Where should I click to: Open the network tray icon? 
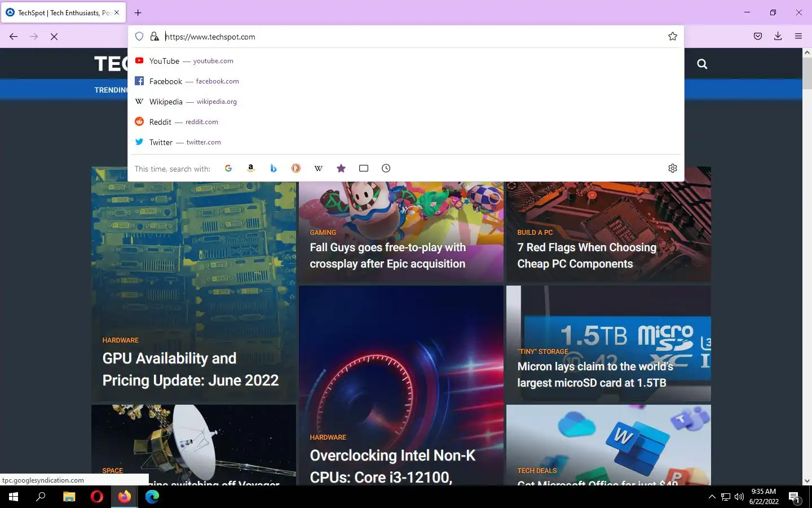pos(726,497)
